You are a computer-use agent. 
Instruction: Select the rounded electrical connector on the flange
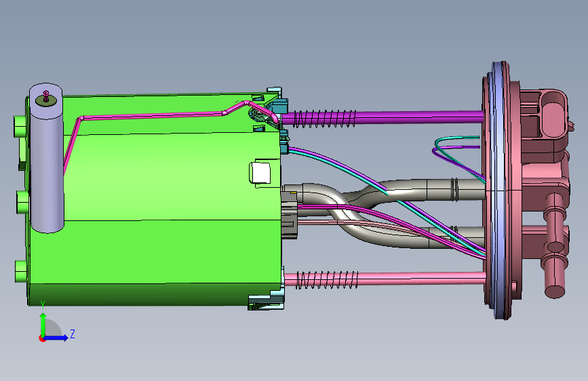tap(554, 114)
